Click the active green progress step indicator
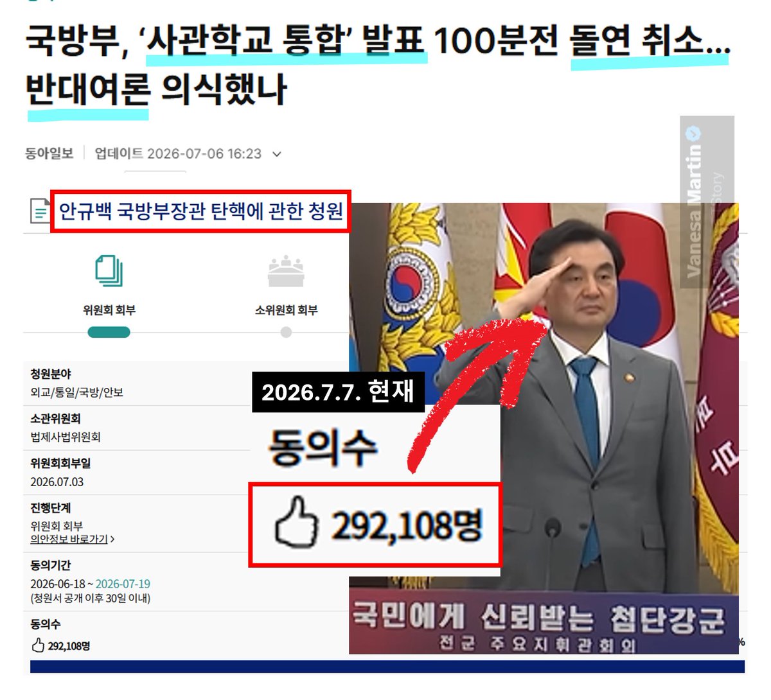771x700 pixels. tap(109, 332)
